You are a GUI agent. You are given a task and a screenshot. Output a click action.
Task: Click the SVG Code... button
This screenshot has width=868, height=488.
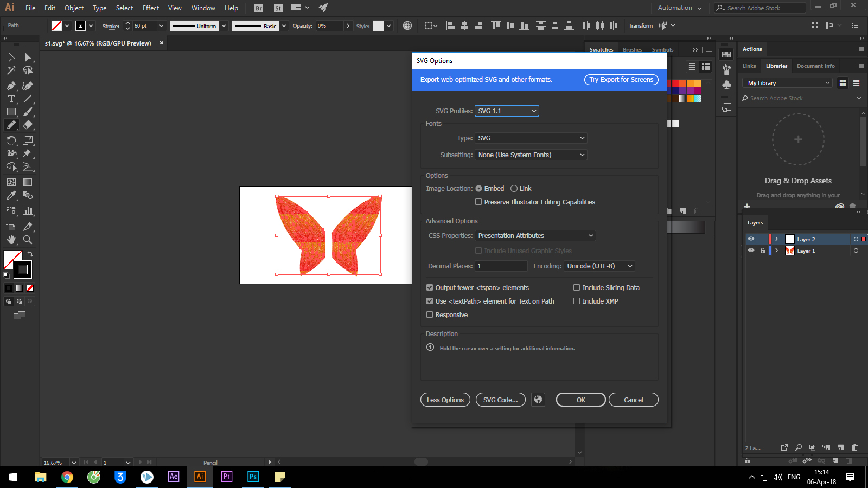pyautogui.click(x=501, y=400)
